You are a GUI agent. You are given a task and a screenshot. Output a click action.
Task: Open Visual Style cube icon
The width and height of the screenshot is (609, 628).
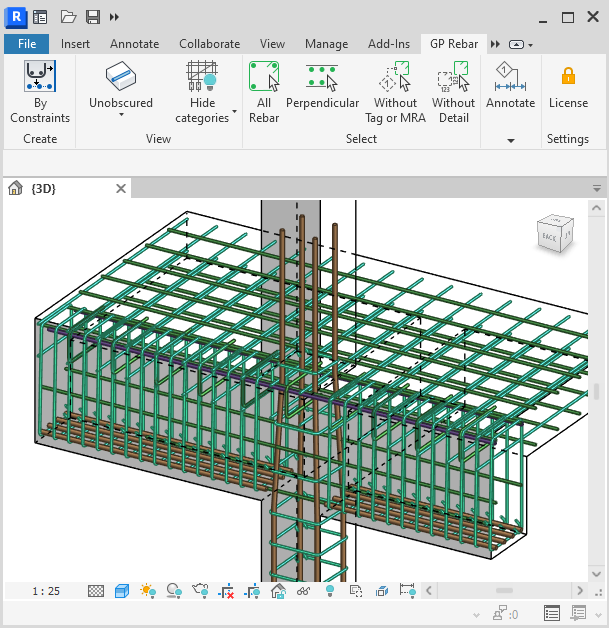pyautogui.click(x=122, y=591)
